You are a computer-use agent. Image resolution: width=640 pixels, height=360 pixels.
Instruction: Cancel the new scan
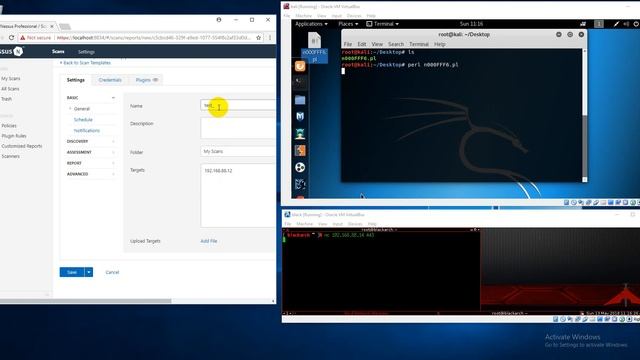[112, 272]
